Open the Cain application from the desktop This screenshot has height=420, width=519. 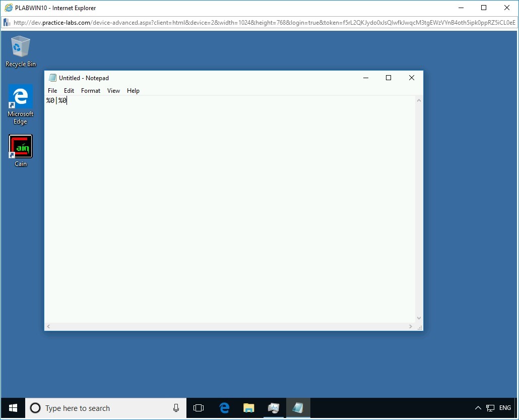(x=20, y=146)
